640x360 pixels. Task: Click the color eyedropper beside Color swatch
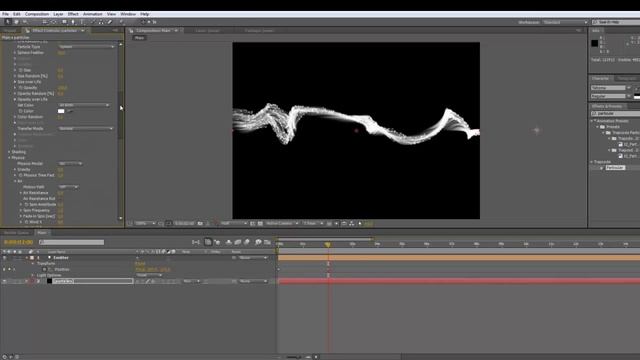(70, 111)
